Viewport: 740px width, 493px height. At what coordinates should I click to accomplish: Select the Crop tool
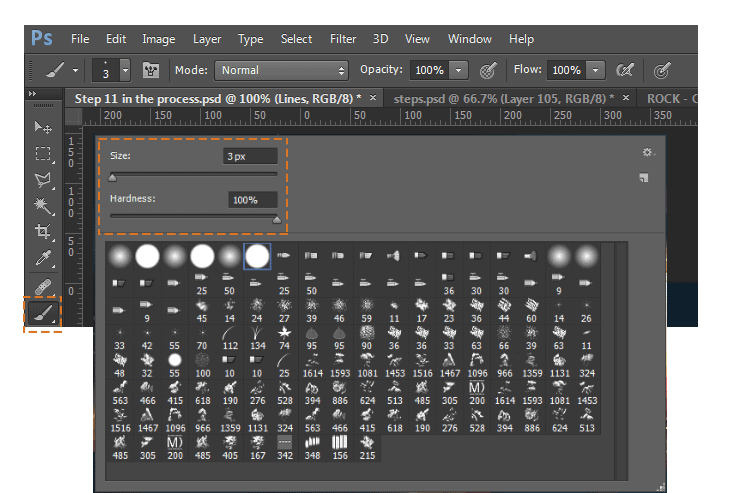[x=43, y=232]
